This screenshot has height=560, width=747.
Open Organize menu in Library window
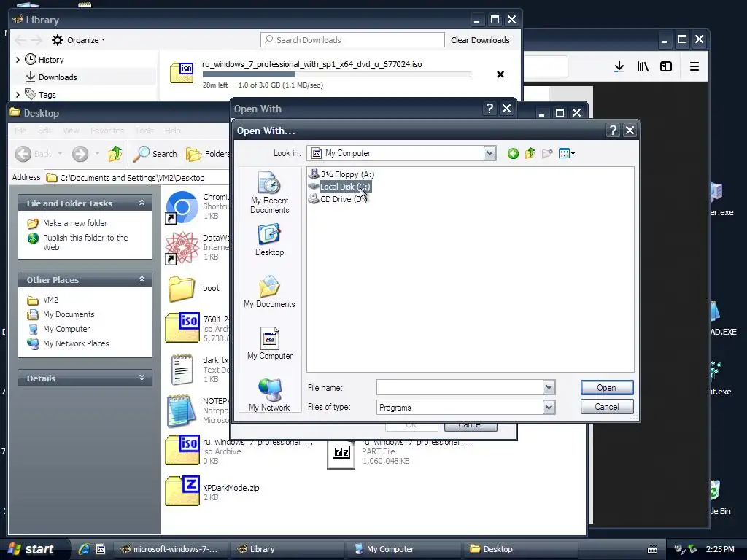pyautogui.click(x=79, y=40)
